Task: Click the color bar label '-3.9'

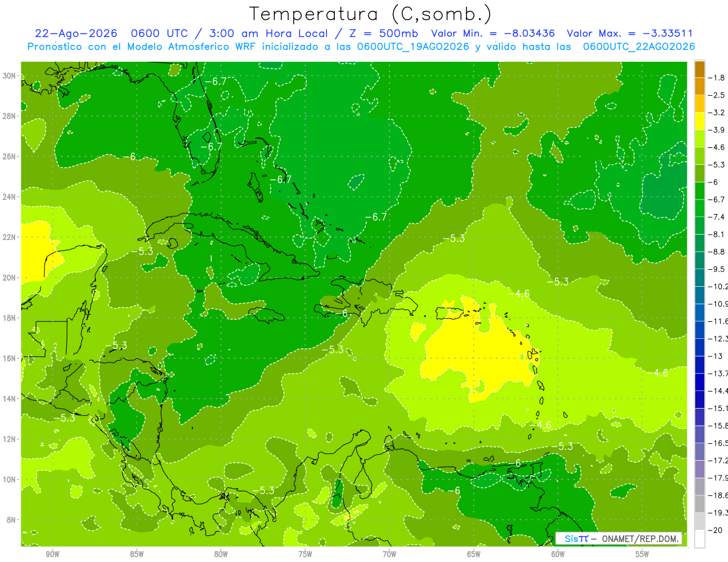Action: pyautogui.click(x=716, y=130)
